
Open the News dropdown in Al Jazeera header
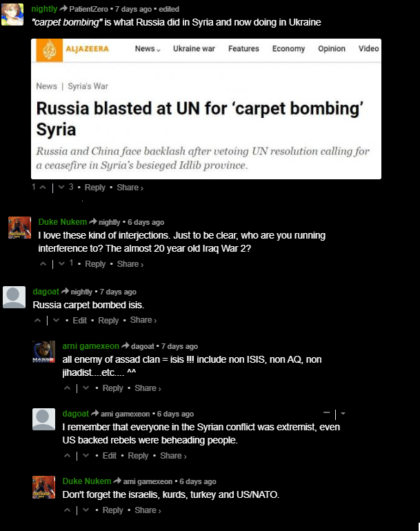[148, 49]
